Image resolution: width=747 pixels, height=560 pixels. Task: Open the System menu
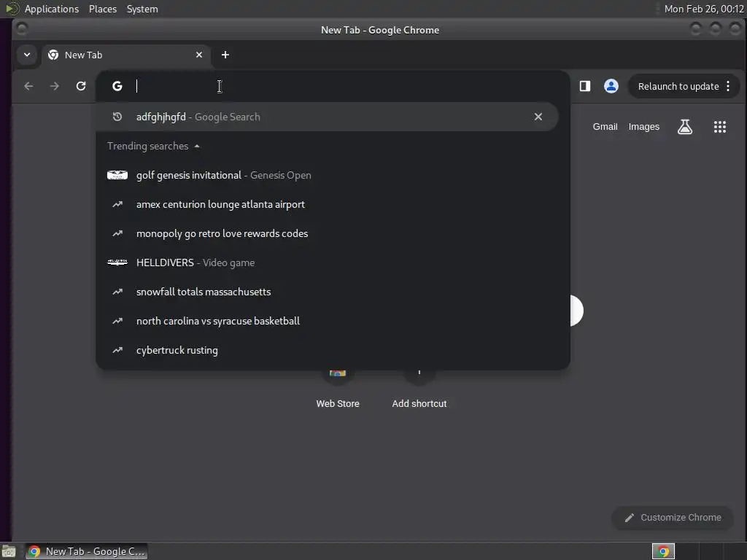[142, 9]
